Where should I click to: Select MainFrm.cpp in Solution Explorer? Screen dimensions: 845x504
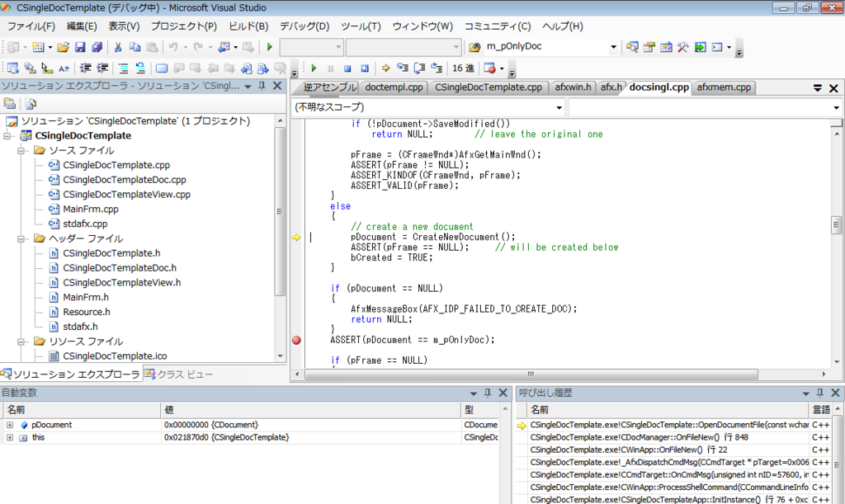(x=91, y=210)
